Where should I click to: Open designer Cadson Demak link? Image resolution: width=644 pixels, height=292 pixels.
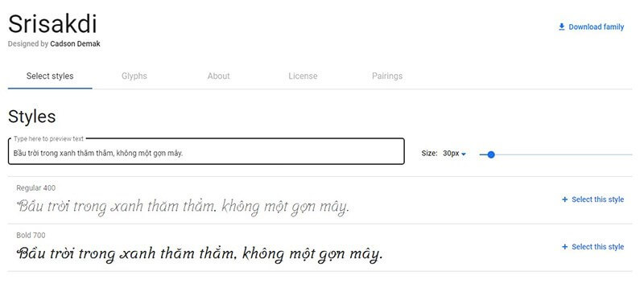coord(75,44)
